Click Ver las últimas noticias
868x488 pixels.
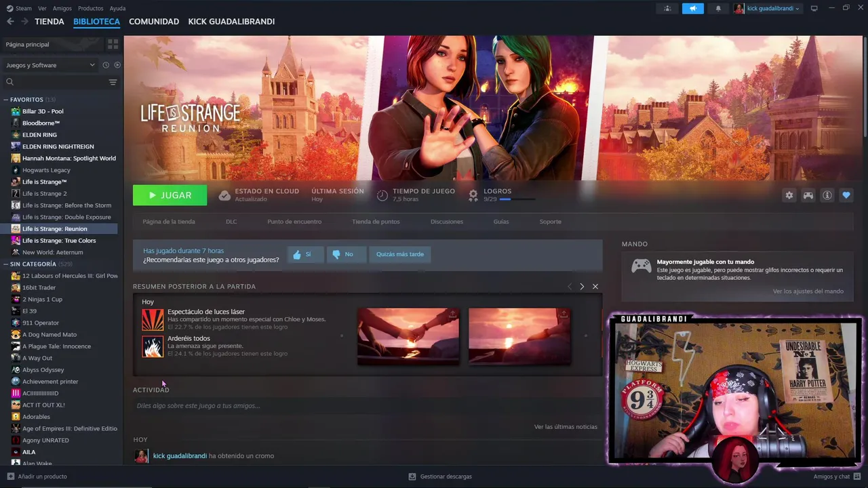pyautogui.click(x=566, y=427)
